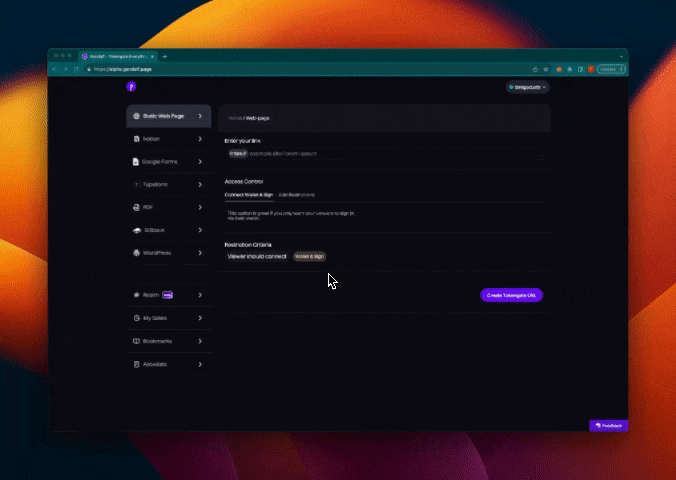Image resolution: width=676 pixels, height=480 pixels.
Task: Click the https:// prefix chip
Action: click(238, 154)
